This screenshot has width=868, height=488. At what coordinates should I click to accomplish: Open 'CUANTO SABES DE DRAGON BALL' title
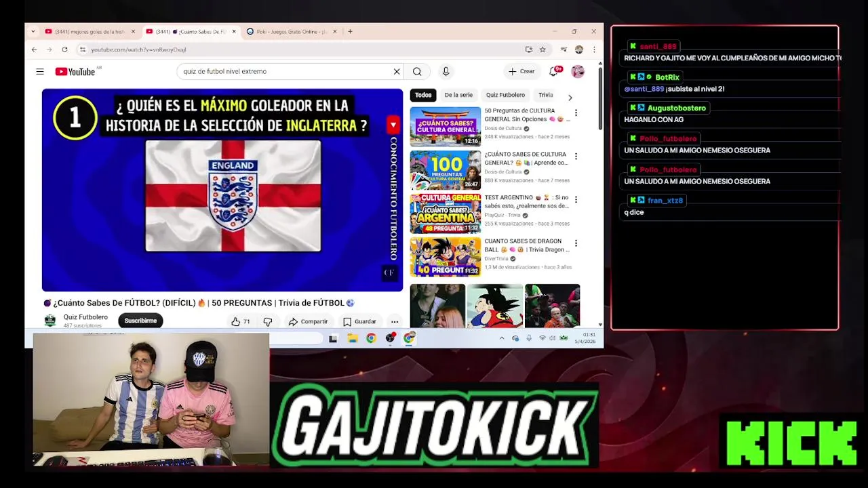(x=527, y=245)
